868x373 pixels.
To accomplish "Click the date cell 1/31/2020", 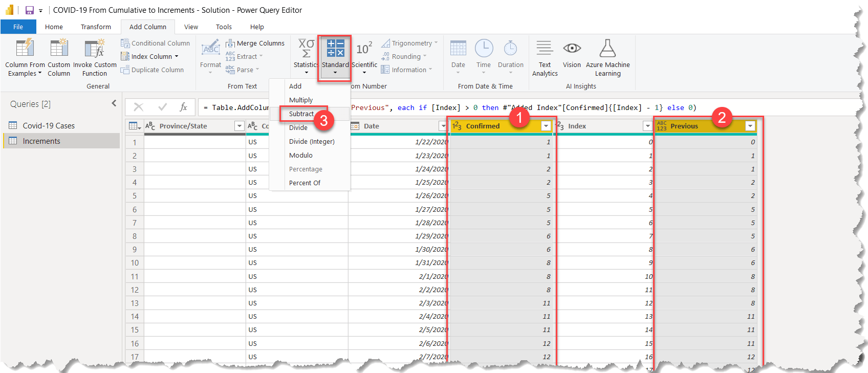I will pos(399,263).
